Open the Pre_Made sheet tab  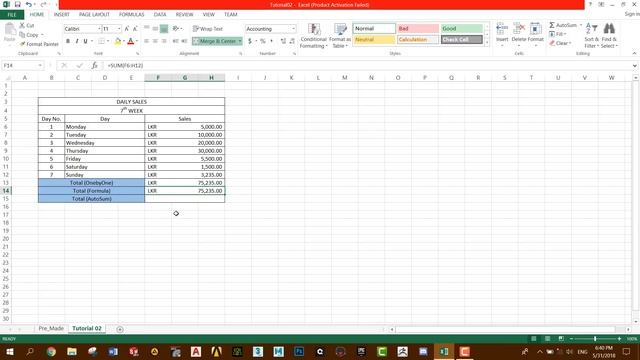[x=51, y=329]
